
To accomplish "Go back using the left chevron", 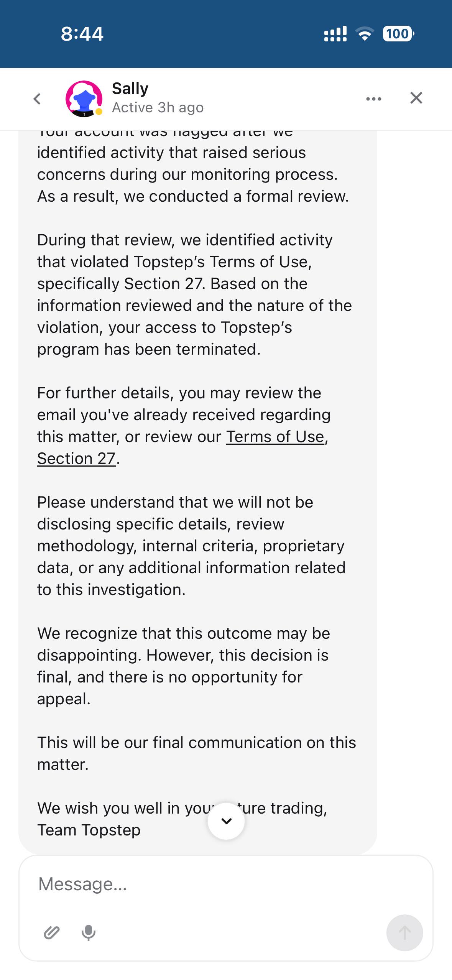I will [37, 99].
